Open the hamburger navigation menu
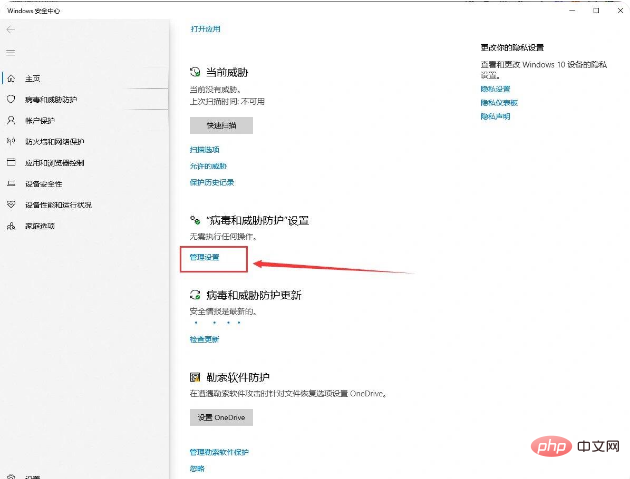 coord(11,53)
